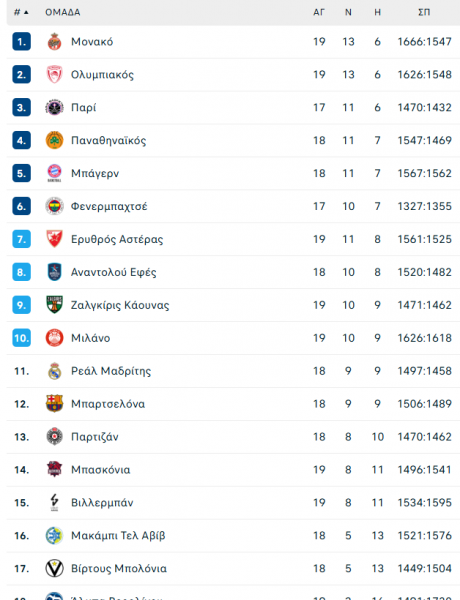460x600 pixels.
Task: Open the Παρί team link
Action: tap(83, 108)
